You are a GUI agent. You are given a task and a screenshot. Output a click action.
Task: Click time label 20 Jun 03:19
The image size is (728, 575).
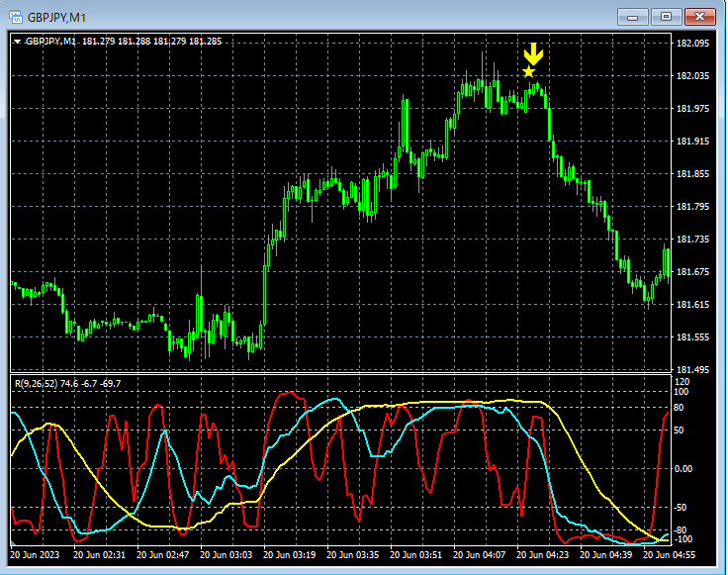289,555
